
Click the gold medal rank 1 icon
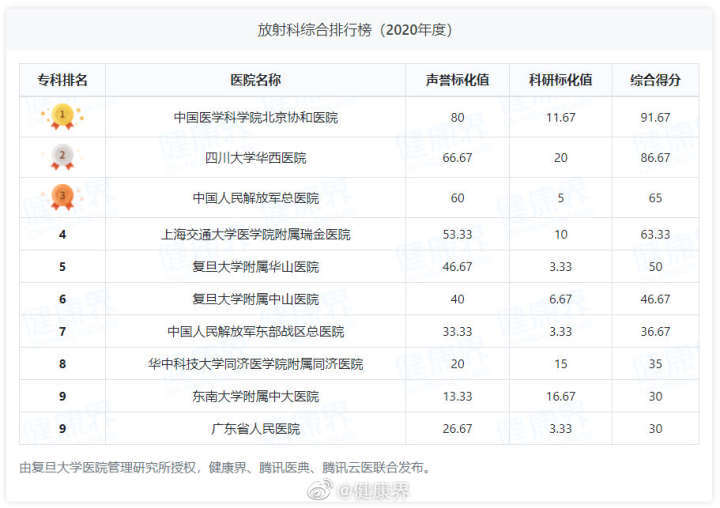[x=62, y=117]
